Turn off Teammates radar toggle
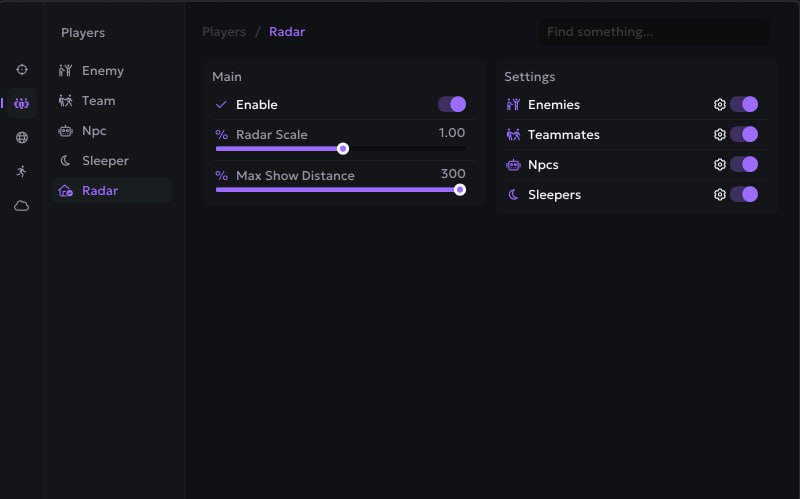The image size is (800, 499). (x=744, y=135)
